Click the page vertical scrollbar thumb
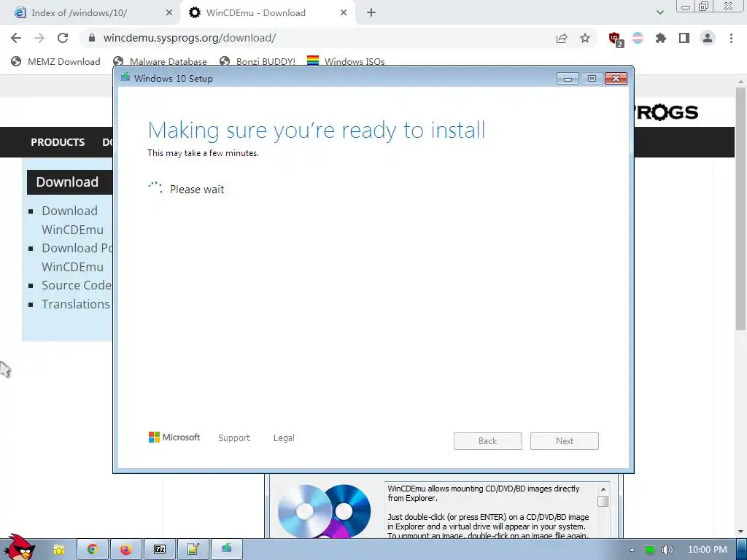747x560 pixels. tap(740, 209)
